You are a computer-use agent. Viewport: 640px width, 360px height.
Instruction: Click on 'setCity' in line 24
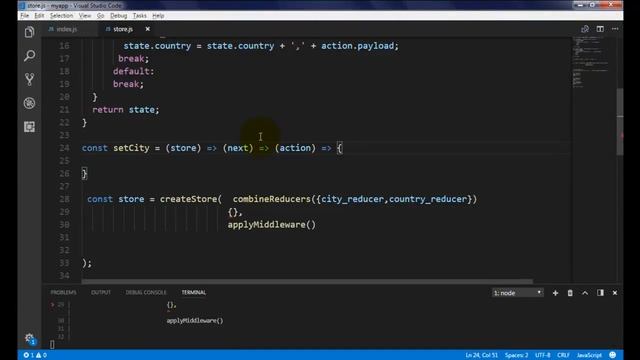pyautogui.click(x=131, y=148)
